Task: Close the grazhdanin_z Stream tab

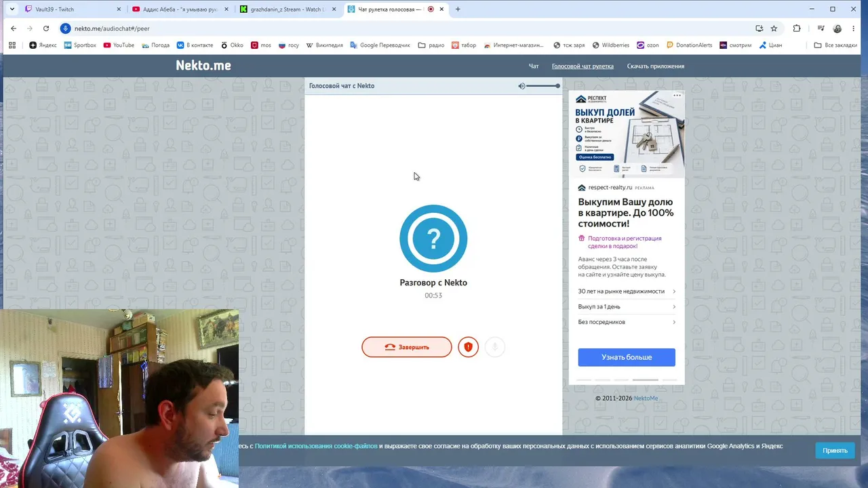Action: [334, 9]
